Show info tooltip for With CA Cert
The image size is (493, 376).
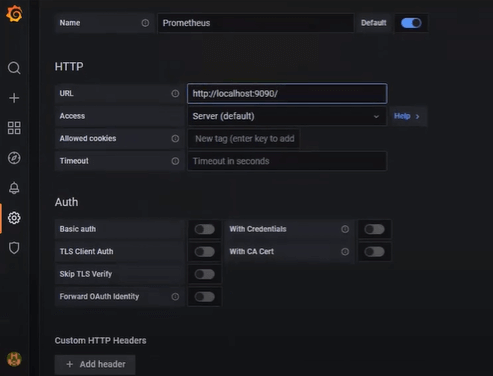pyautogui.click(x=345, y=252)
